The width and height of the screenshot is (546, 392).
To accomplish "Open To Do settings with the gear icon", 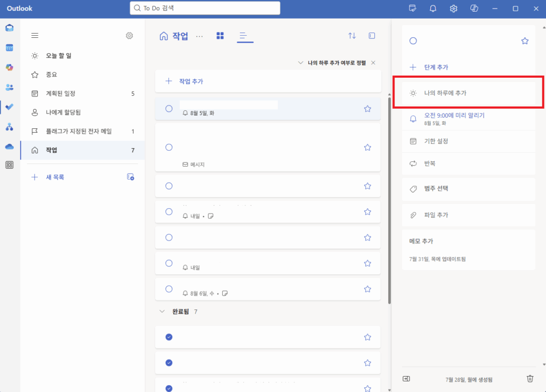I will [129, 36].
